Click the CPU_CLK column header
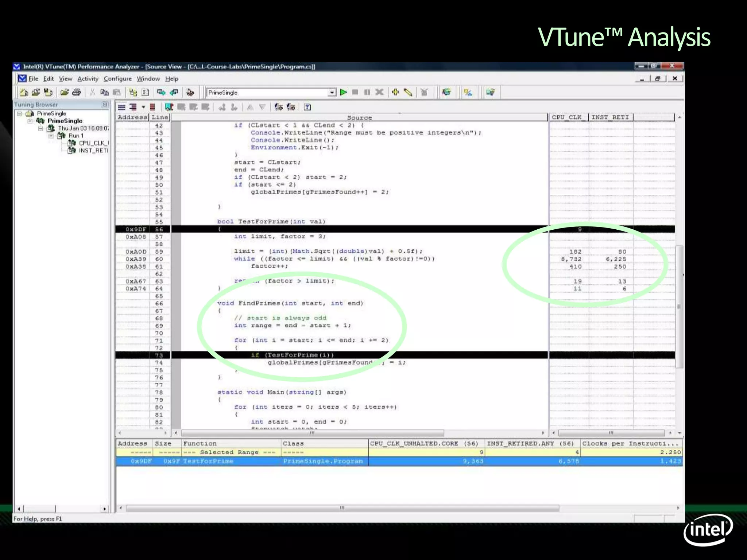747x560 pixels. tap(568, 117)
